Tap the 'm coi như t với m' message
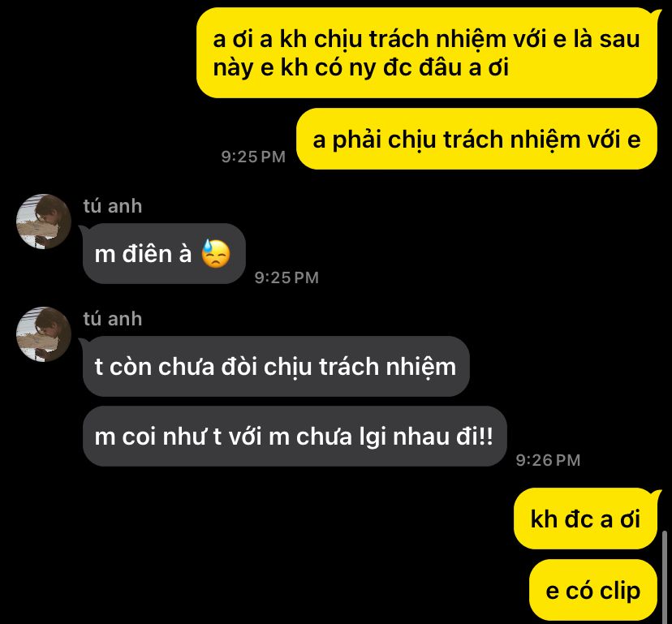Image resolution: width=672 pixels, height=624 pixels. click(x=295, y=437)
